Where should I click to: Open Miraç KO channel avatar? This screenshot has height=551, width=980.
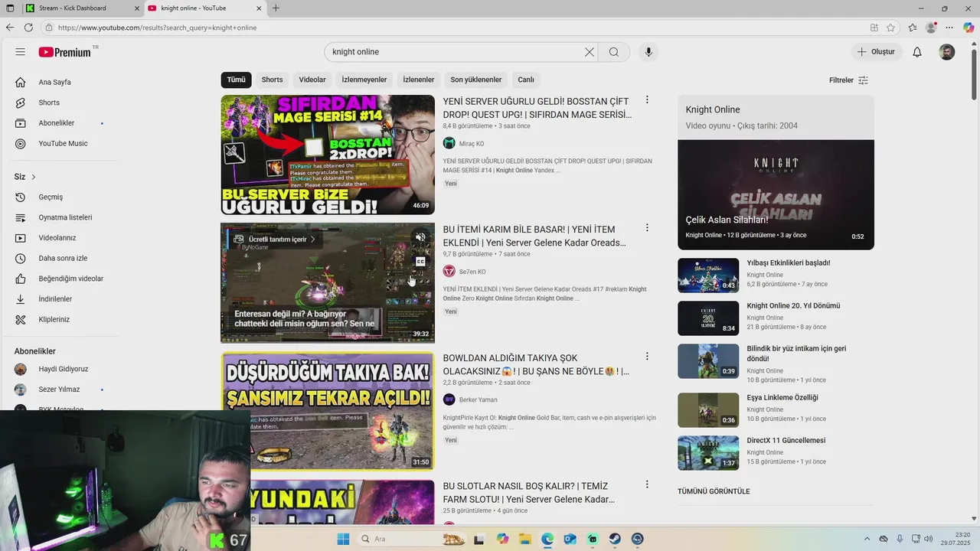[x=449, y=143]
